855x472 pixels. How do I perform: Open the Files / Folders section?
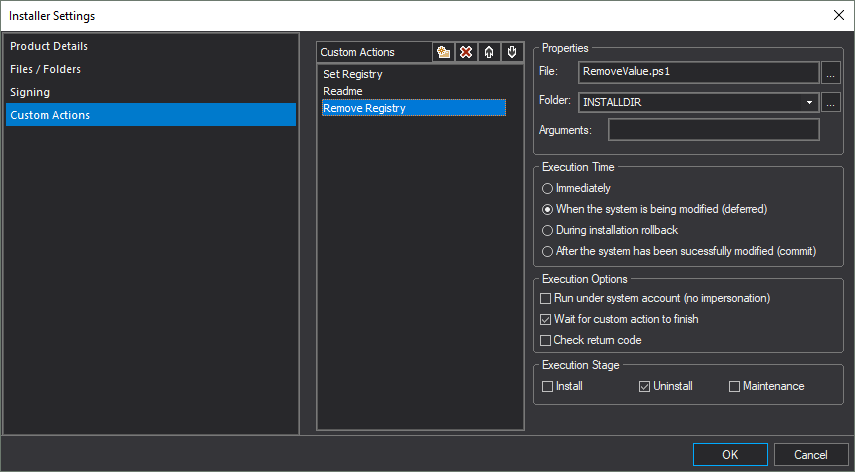(151, 69)
